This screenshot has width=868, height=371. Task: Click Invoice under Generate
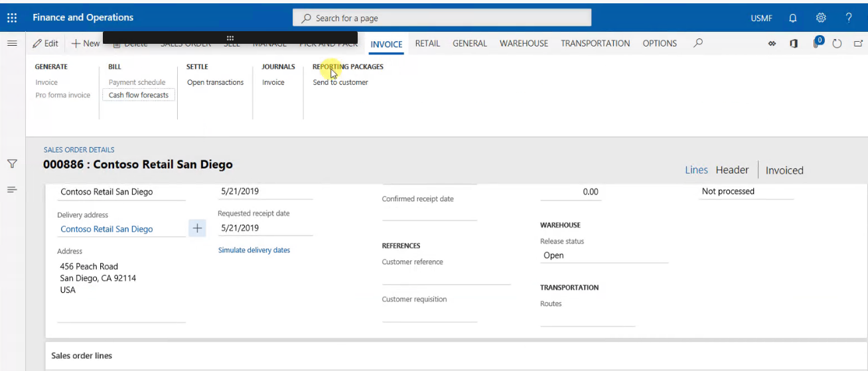point(46,82)
